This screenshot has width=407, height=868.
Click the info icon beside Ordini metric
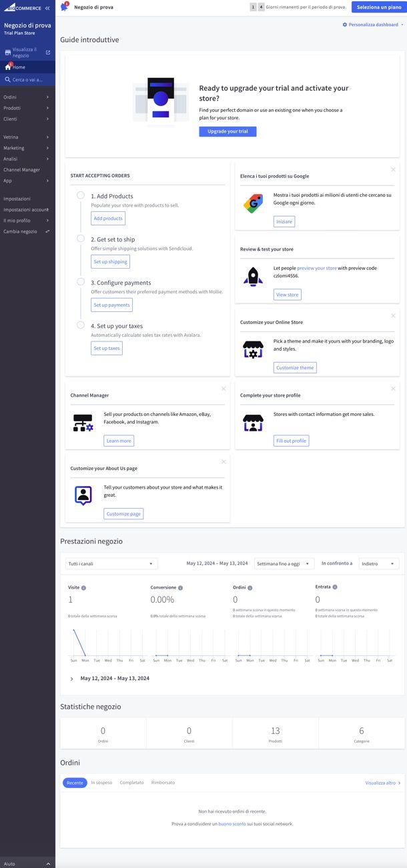pos(250,587)
